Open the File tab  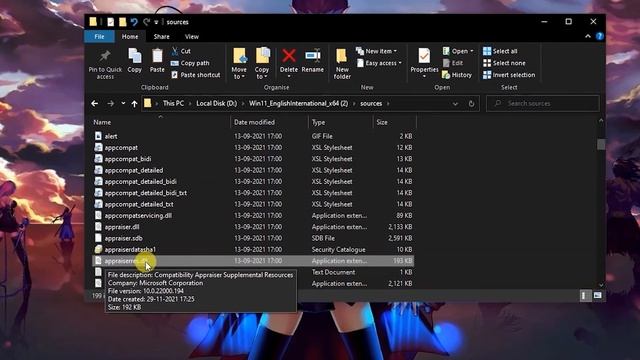[99, 37]
